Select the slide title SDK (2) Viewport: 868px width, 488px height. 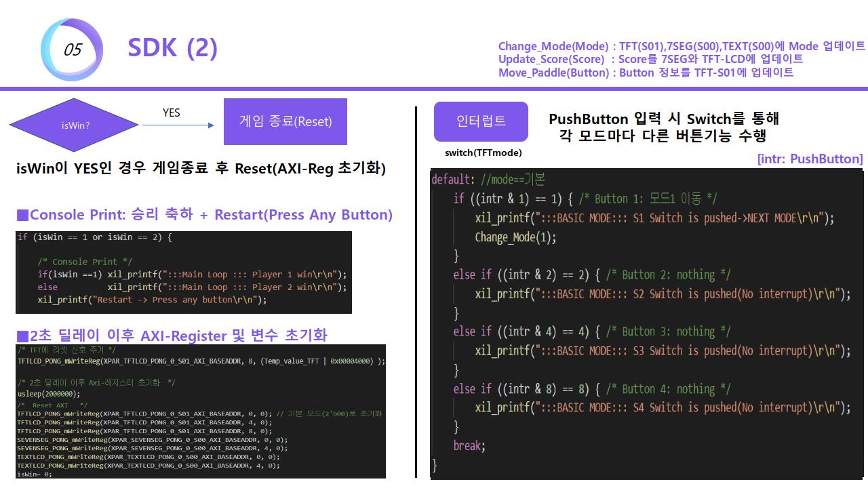(172, 47)
